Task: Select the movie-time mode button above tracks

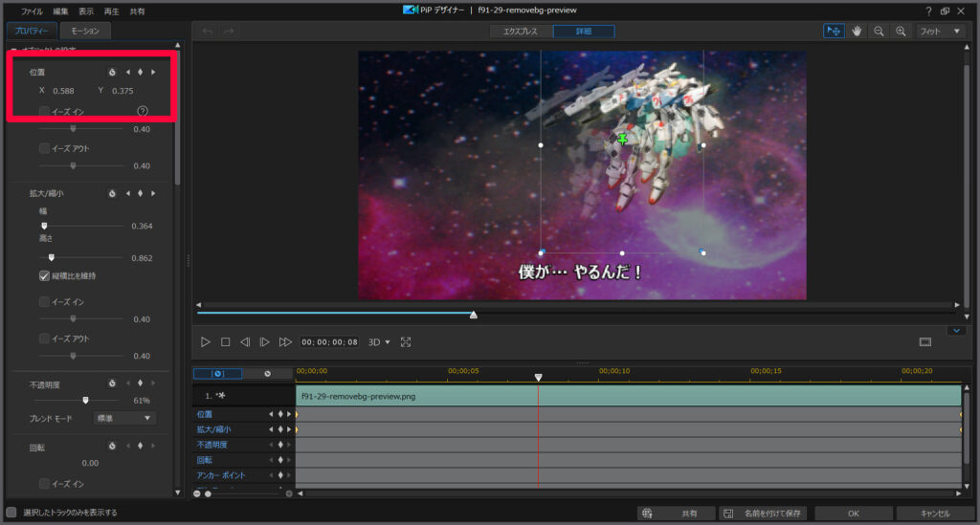Action: [x=268, y=373]
